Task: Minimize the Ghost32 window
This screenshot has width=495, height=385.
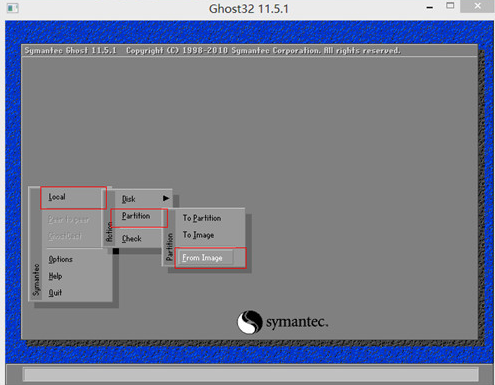Action: tap(430, 7)
